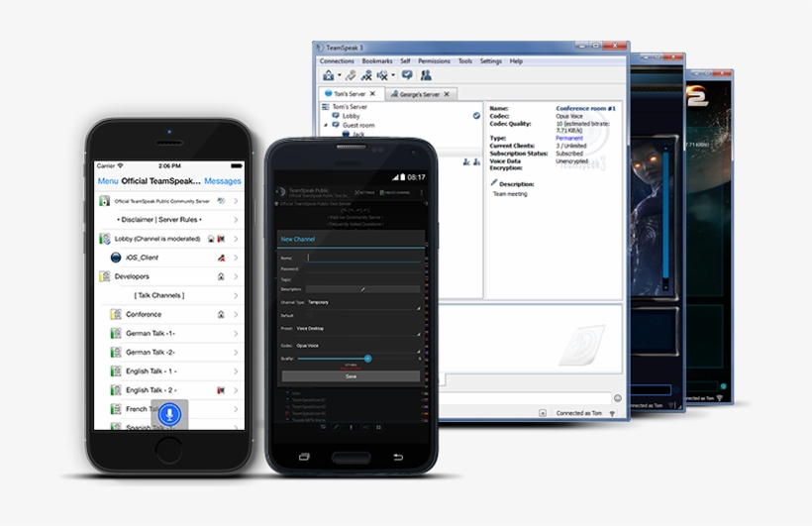Open the Self menu
Screen dimensions: 812x526
[405, 61]
